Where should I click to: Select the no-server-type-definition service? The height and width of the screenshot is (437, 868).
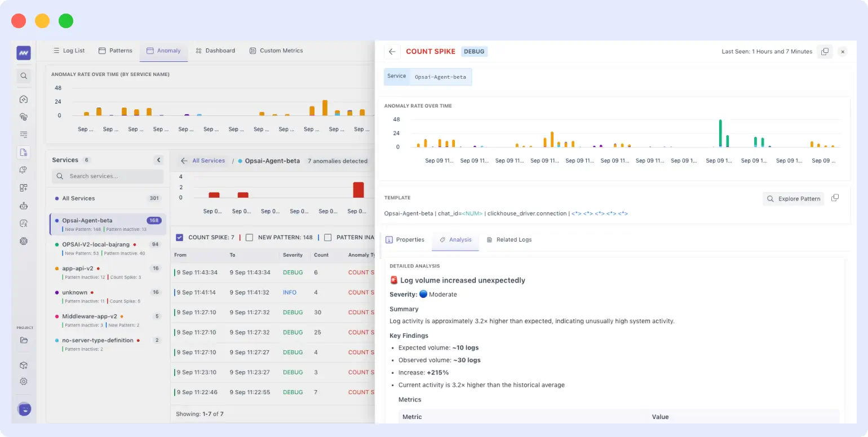click(x=108, y=344)
